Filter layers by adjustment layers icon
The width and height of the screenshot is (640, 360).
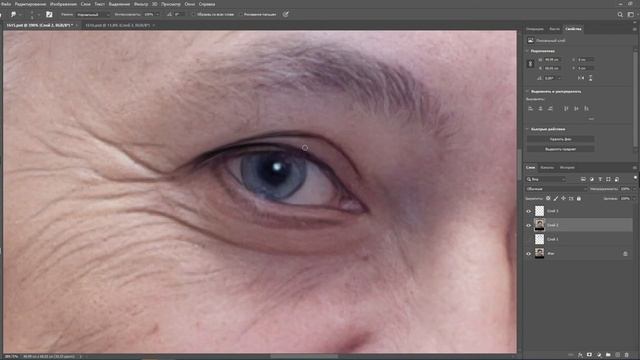click(x=592, y=179)
